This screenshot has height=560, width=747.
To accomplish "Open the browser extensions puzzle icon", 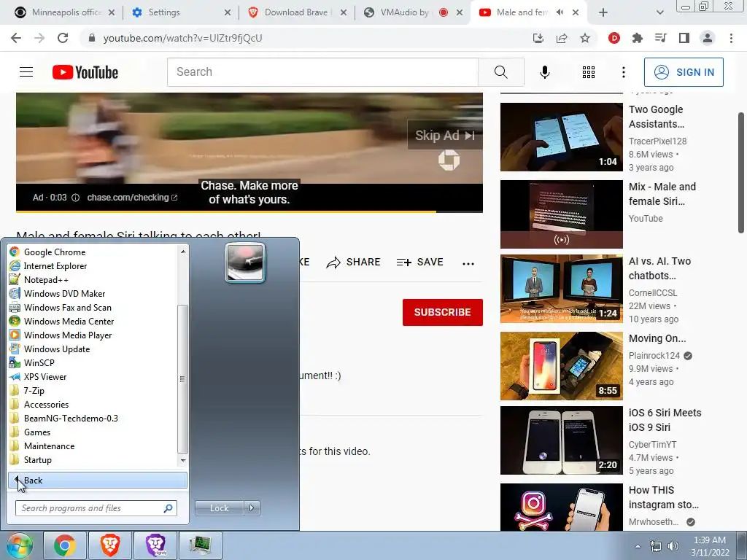I will (637, 38).
